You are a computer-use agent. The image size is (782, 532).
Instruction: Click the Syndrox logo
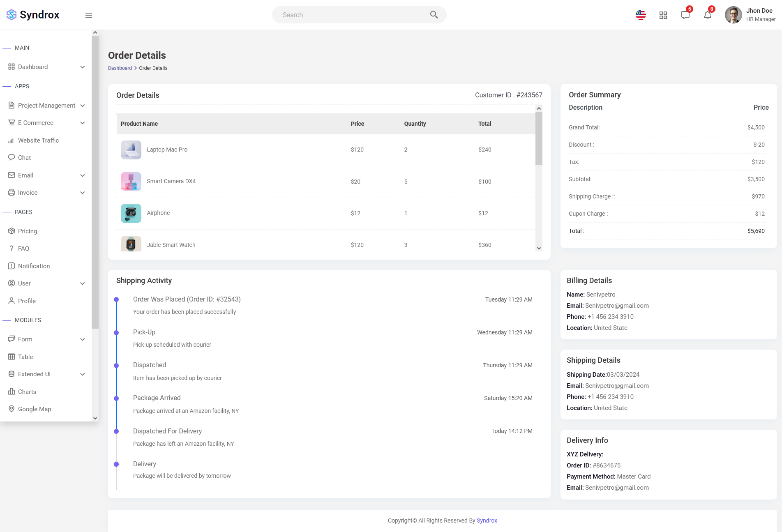point(33,15)
